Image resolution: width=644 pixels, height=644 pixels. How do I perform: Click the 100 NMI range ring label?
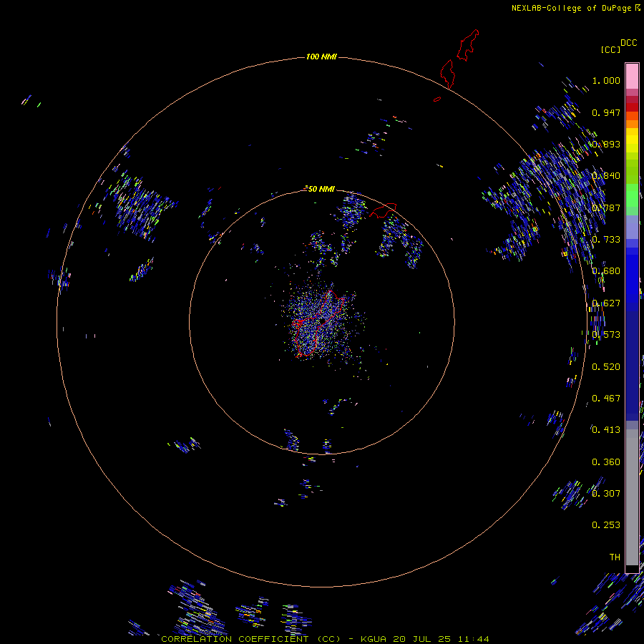321,57
